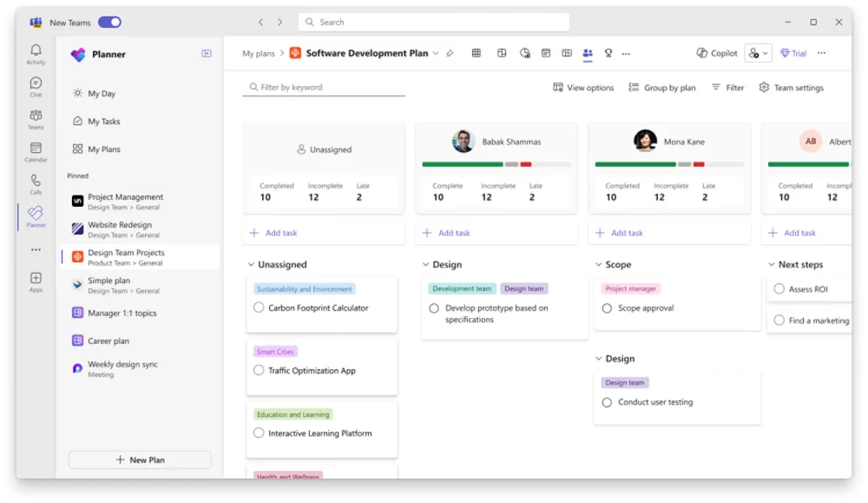Open Team settings

[791, 88]
